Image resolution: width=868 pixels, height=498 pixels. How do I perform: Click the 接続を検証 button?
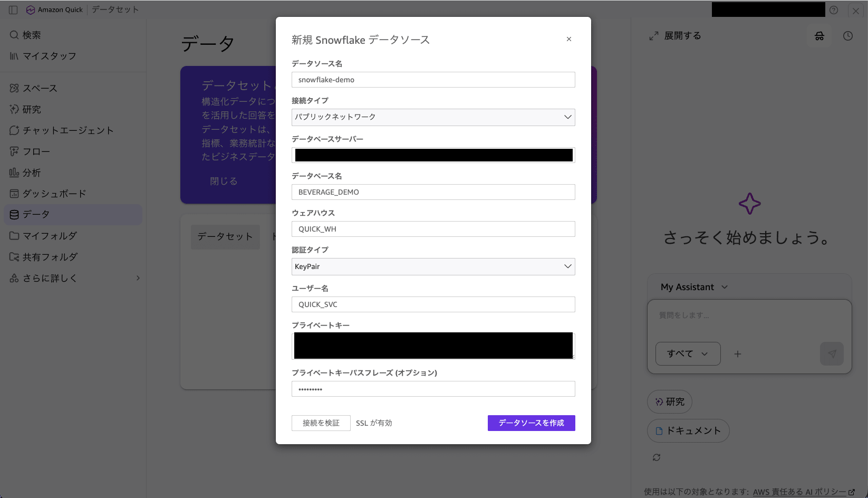click(x=321, y=423)
